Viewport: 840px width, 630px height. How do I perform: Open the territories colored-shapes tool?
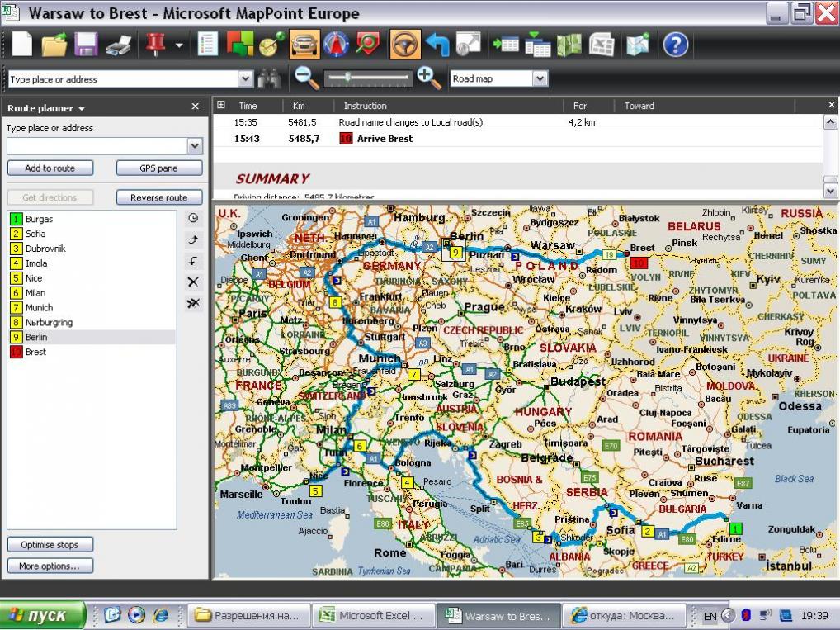click(240, 44)
